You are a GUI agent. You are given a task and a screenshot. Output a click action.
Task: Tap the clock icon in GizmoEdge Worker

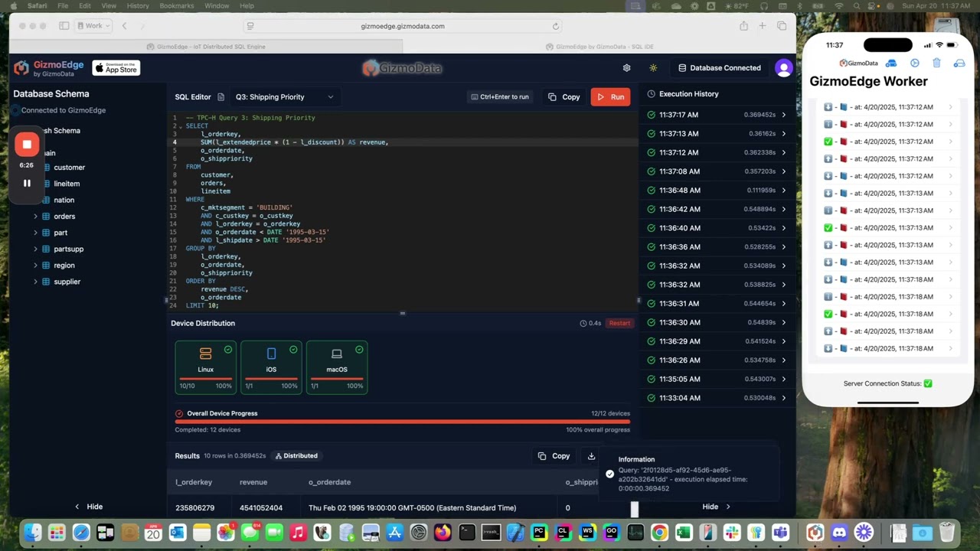[914, 63]
